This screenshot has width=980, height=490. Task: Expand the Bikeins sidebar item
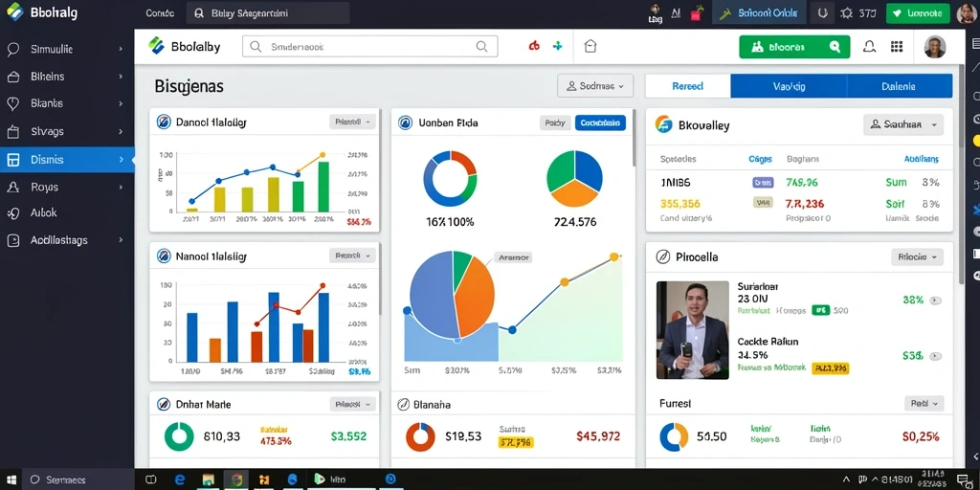point(67,77)
